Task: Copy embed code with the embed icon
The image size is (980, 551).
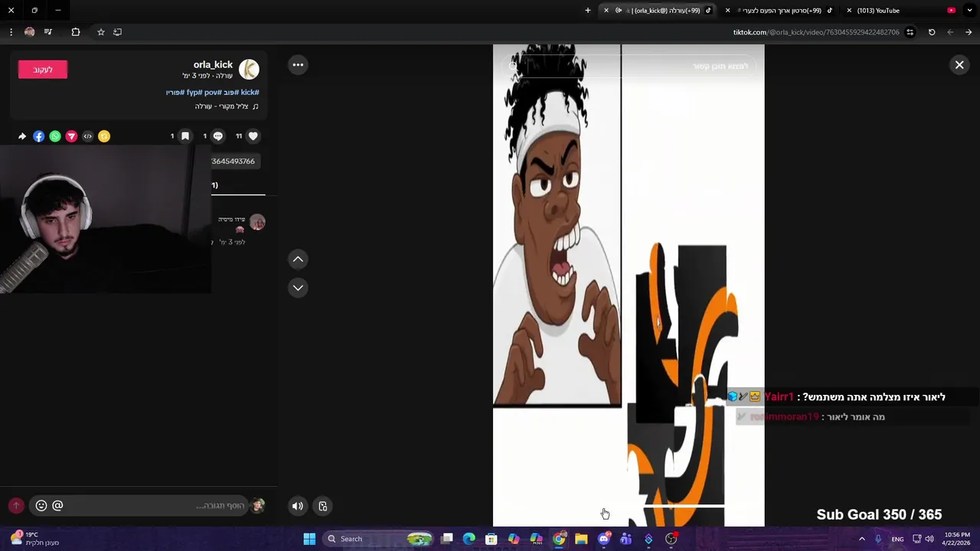Action: point(87,136)
